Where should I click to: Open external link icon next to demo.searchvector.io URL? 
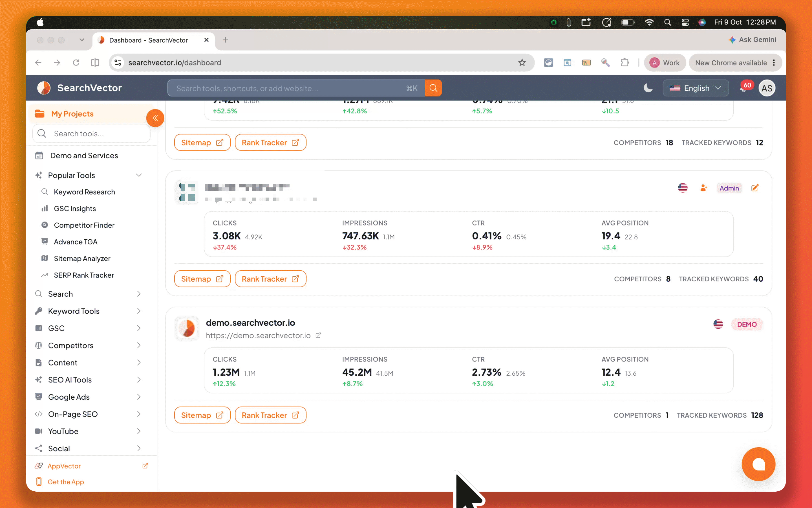(x=318, y=335)
